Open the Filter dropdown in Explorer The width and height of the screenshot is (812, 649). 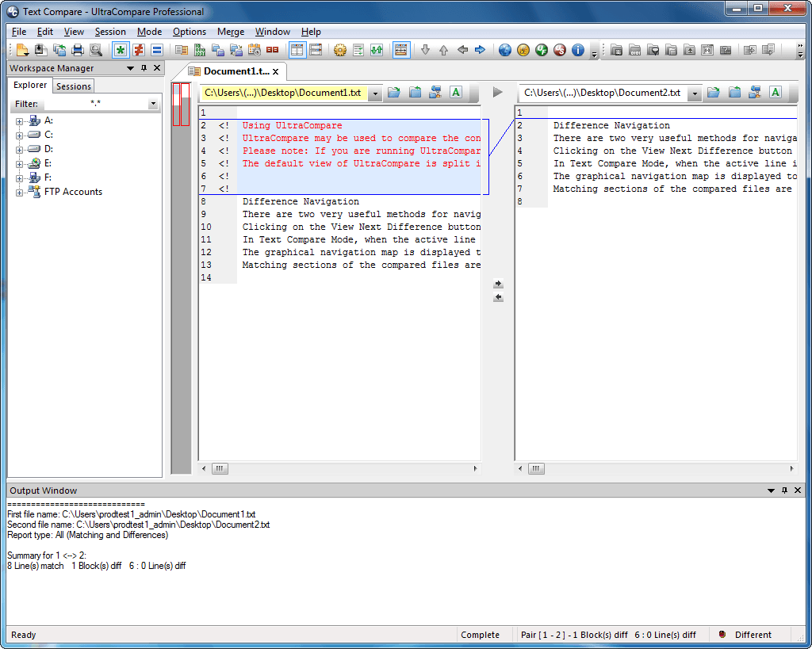[153, 104]
